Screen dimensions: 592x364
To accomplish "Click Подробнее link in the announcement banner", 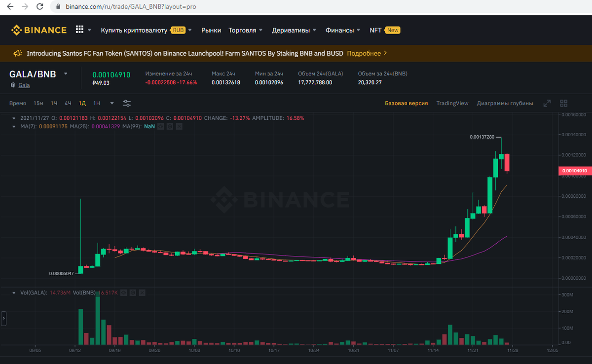I will (x=368, y=53).
